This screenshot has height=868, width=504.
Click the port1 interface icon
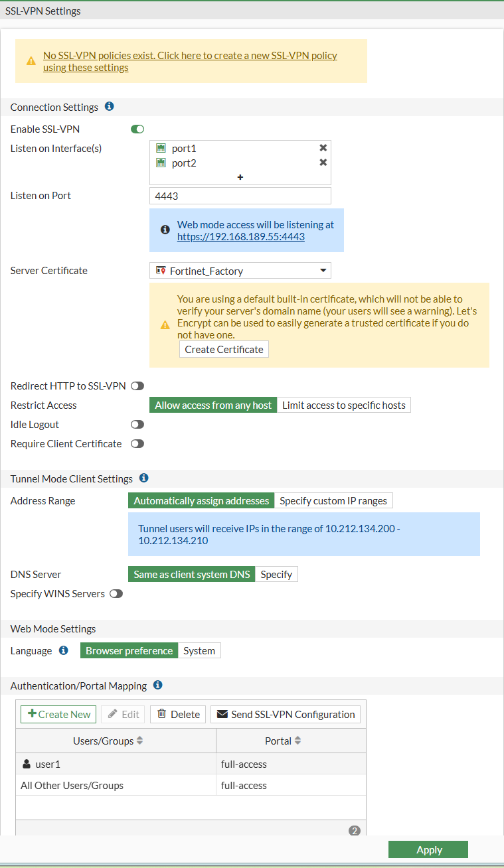[x=161, y=148]
